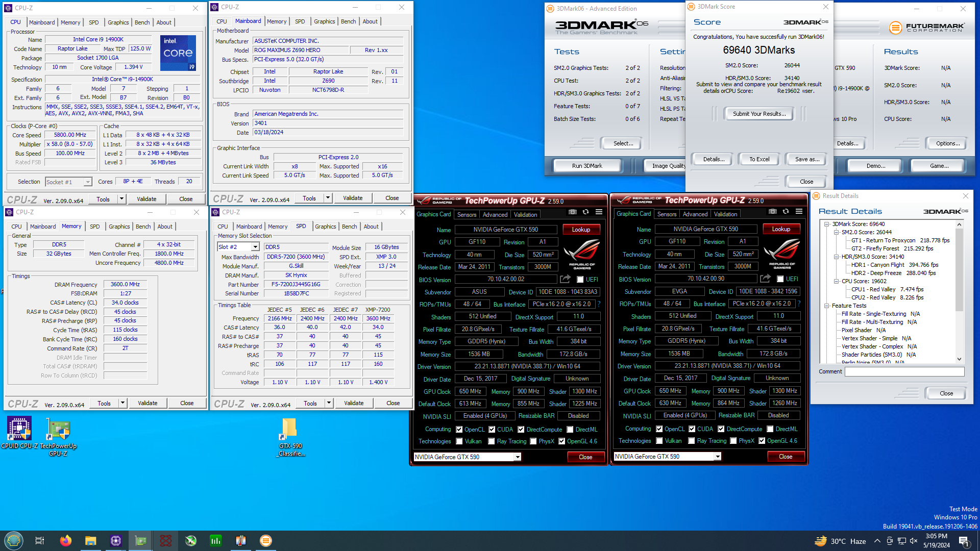This screenshot has height=551, width=980.
Task: Collapse the Feature Tests tree node
Action: [827, 306]
